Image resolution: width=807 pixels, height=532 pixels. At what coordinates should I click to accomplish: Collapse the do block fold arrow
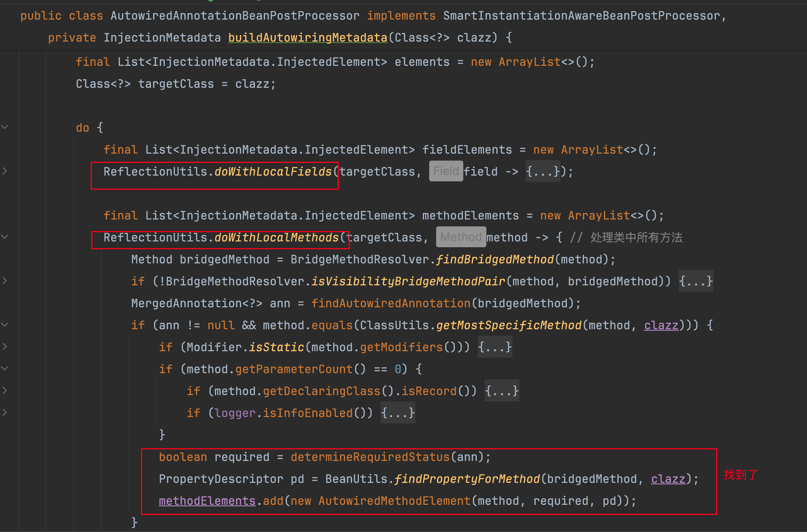[x=5, y=127]
